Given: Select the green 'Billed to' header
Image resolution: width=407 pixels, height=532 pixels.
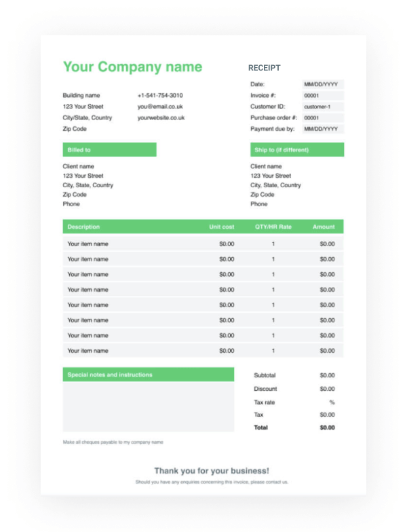Looking at the screenshot, I should (x=109, y=149).
